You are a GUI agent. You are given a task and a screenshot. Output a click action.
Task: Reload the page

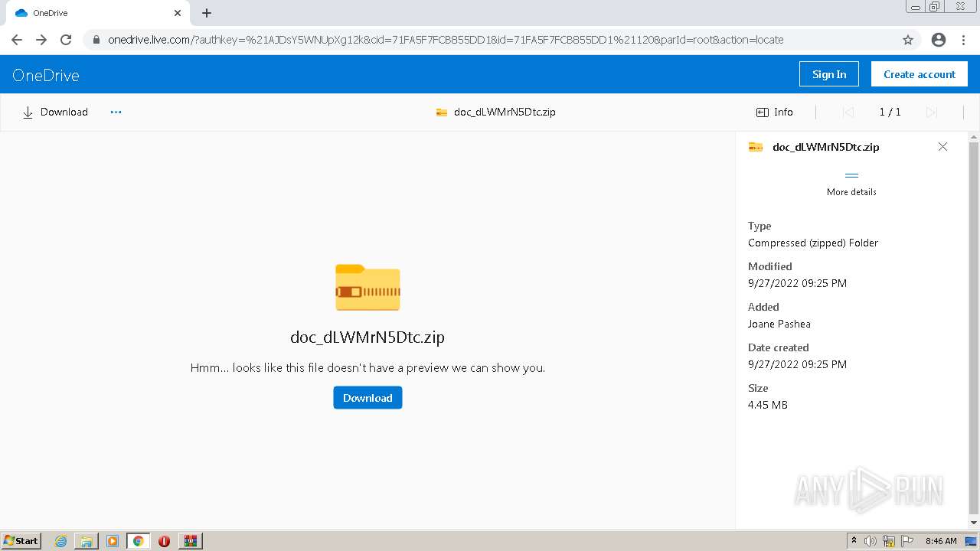tap(66, 40)
